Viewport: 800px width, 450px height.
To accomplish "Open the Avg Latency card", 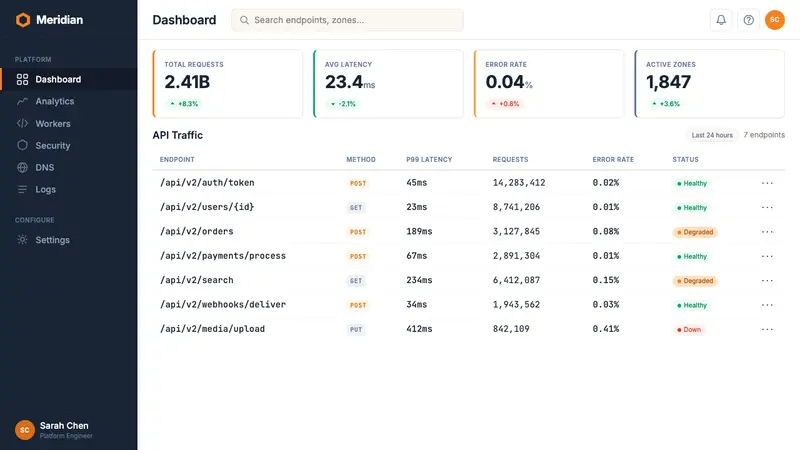I will coord(388,84).
